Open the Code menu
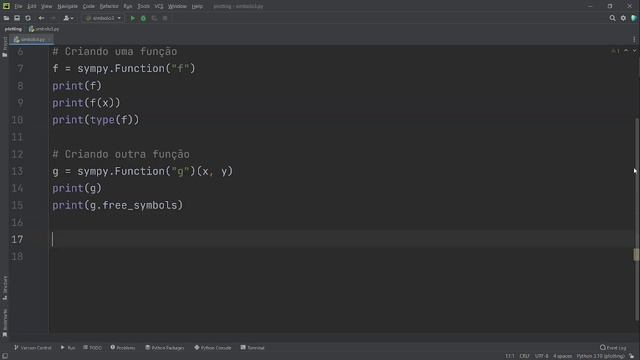 (x=89, y=6)
